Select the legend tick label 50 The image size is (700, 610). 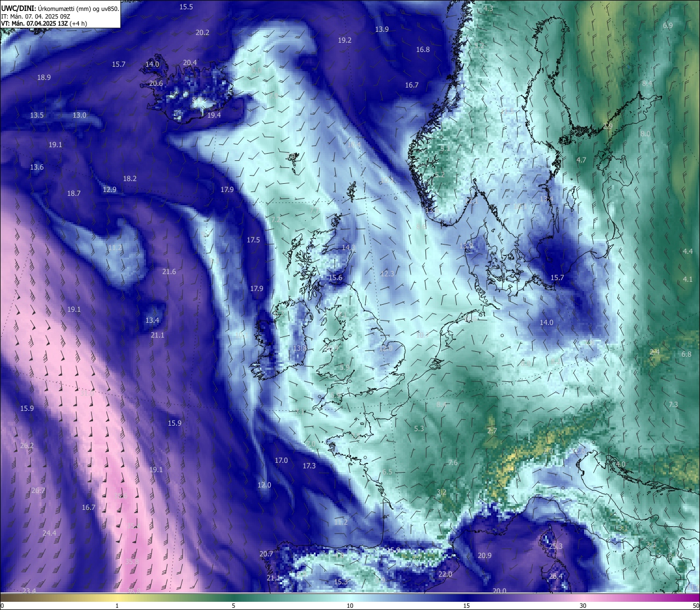tap(695, 605)
